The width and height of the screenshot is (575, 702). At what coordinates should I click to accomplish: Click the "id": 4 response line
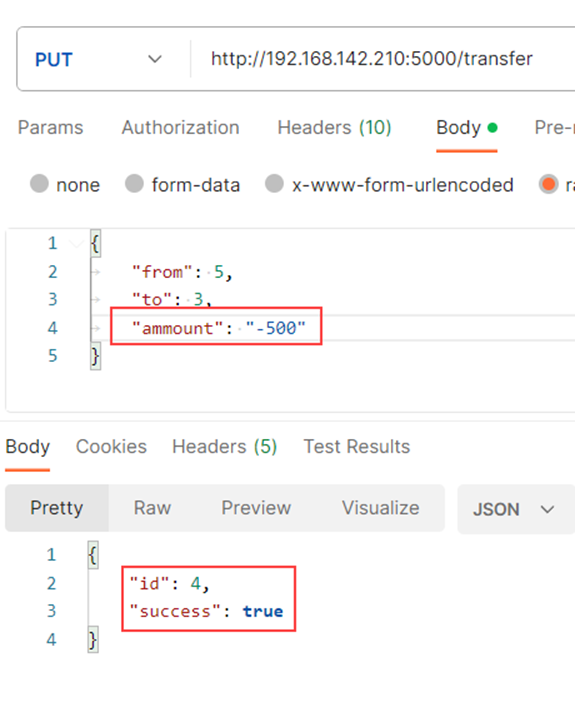(169, 584)
